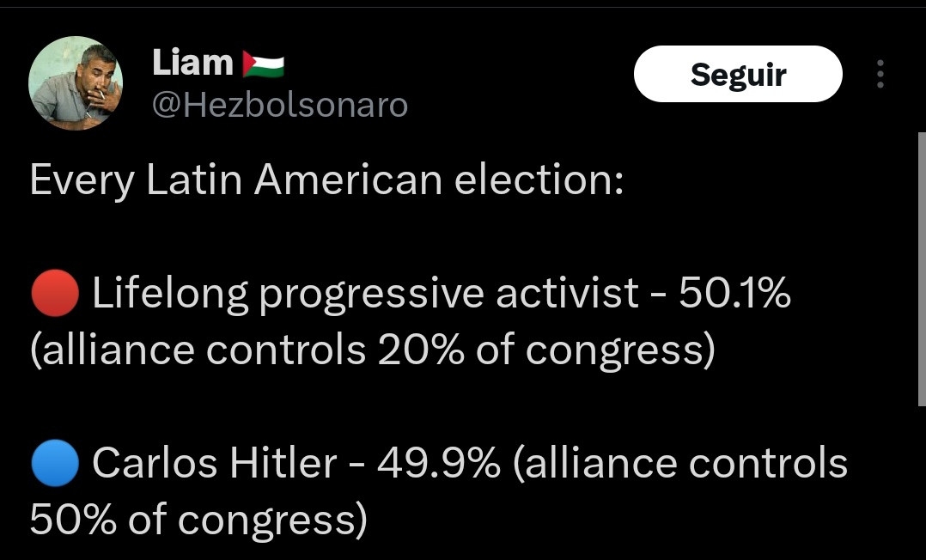
Task: Open the three-dot more options menu
Action: 880,75
